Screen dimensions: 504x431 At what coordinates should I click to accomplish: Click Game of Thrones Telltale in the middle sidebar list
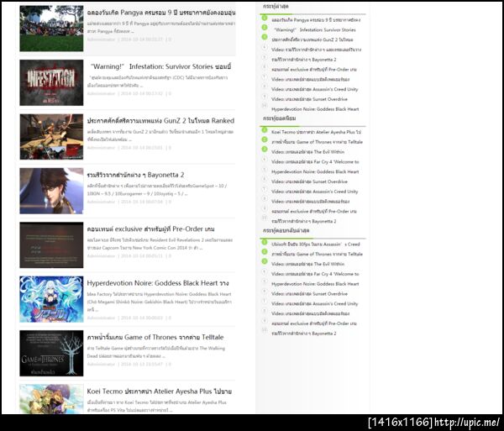(317, 142)
